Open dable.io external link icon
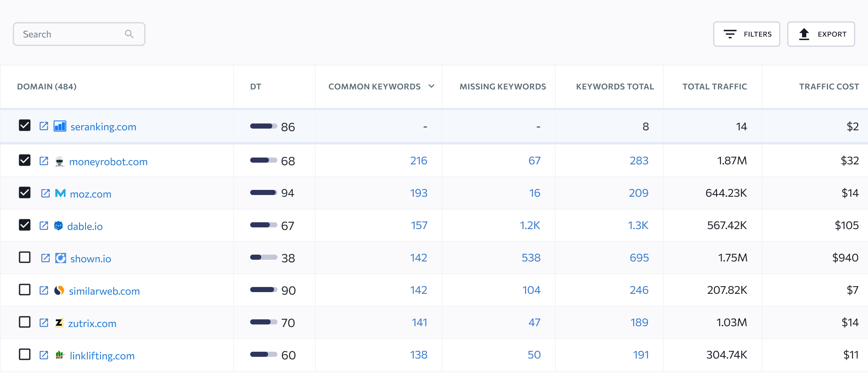Screen dimensions: 868x373 (44, 226)
